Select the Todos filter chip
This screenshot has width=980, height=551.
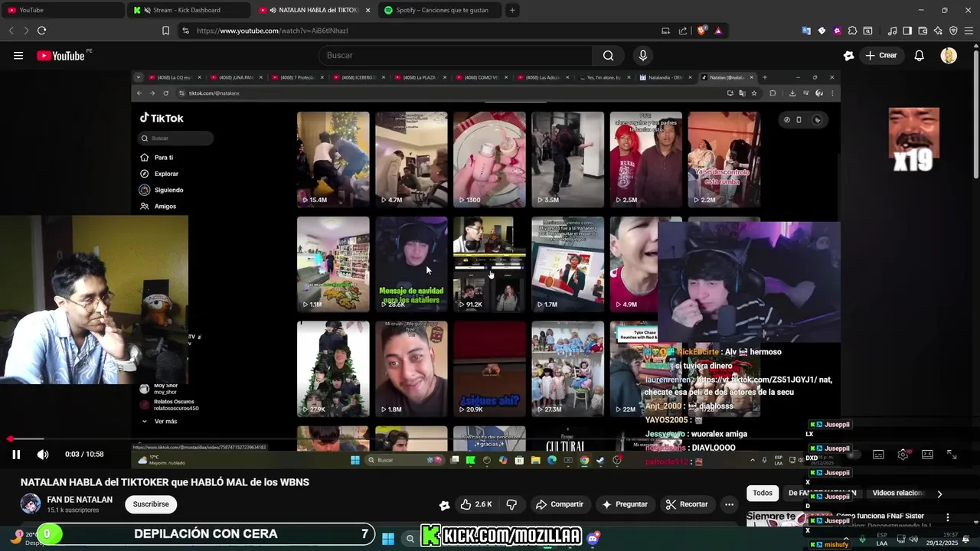tap(763, 494)
